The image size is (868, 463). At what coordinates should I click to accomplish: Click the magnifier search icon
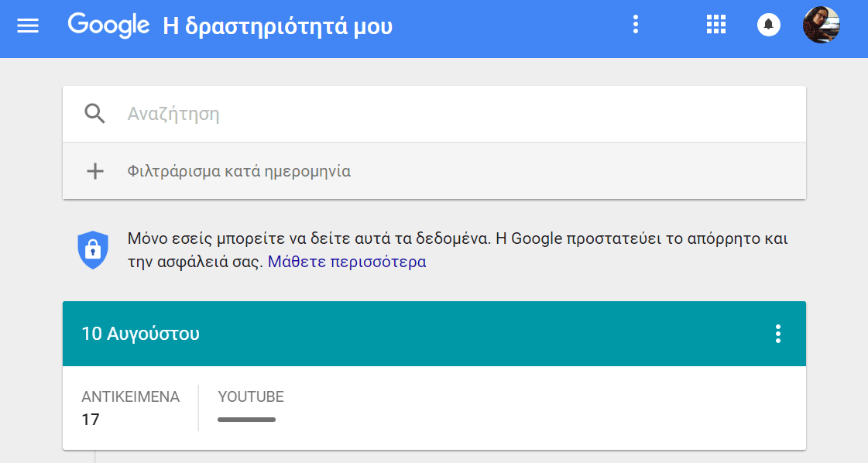pyautogui.click(x=94, y=114)
